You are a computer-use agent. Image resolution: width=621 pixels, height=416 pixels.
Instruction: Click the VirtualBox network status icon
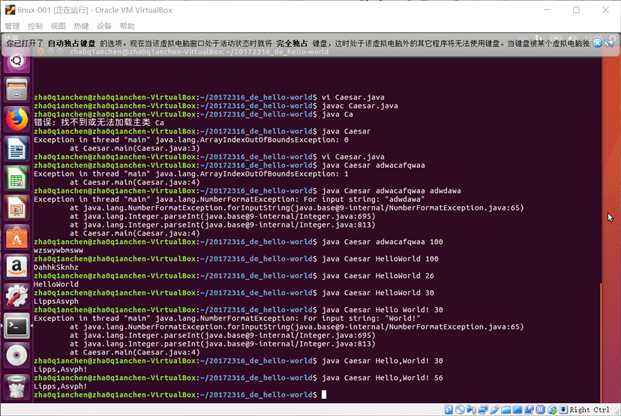point(483,410)
